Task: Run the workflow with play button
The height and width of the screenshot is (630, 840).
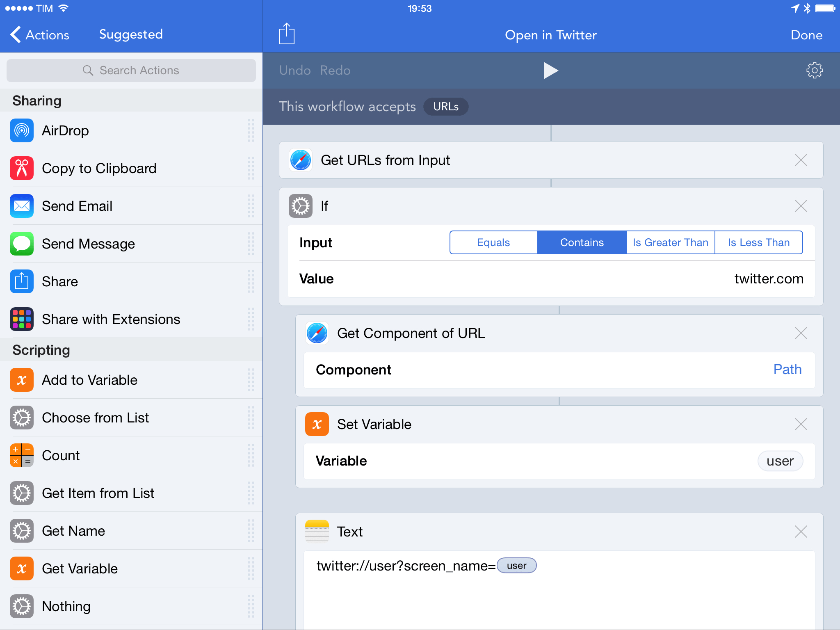Action: click(x=550, y=71)
